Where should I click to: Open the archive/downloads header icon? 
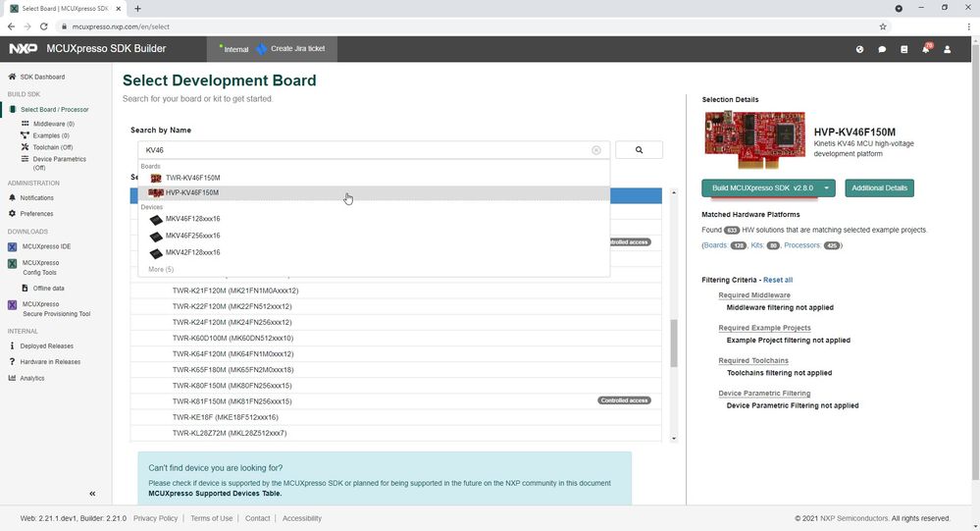click(903, 49)
